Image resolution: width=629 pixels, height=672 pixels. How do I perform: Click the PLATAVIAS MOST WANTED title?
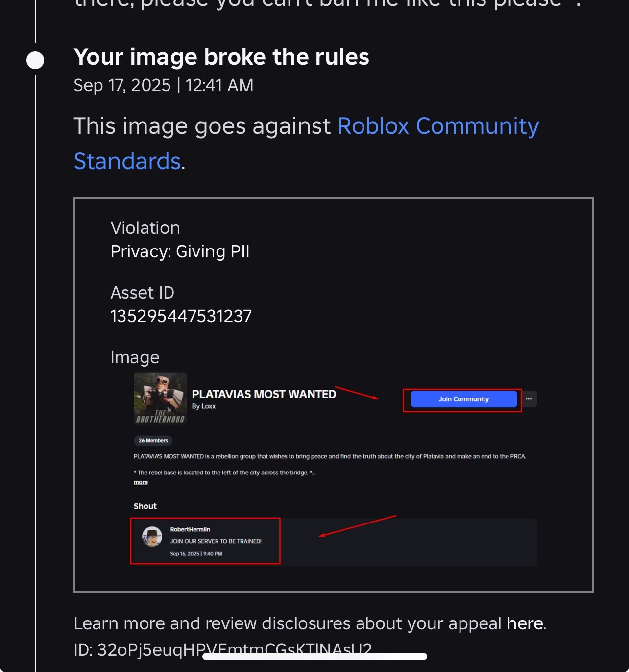[x=264, y=394]
